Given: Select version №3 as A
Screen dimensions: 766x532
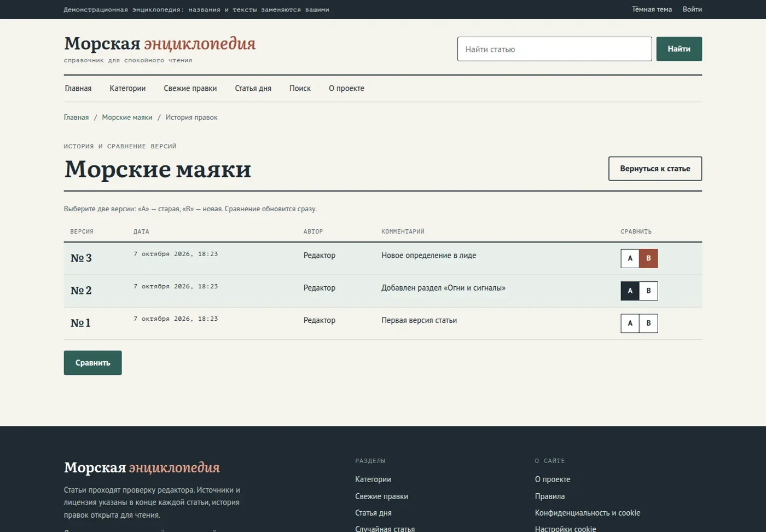Looking at the screenshot, I should coord(630,258).
